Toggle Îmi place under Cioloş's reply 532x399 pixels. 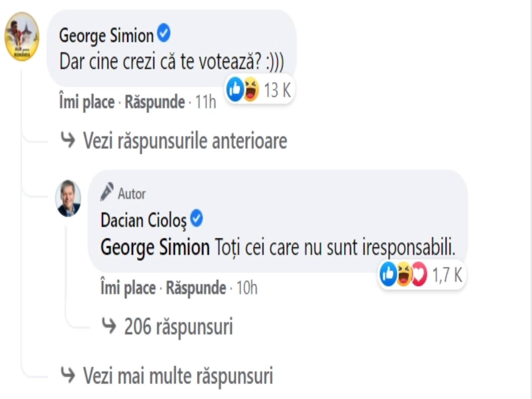[128, 288]
